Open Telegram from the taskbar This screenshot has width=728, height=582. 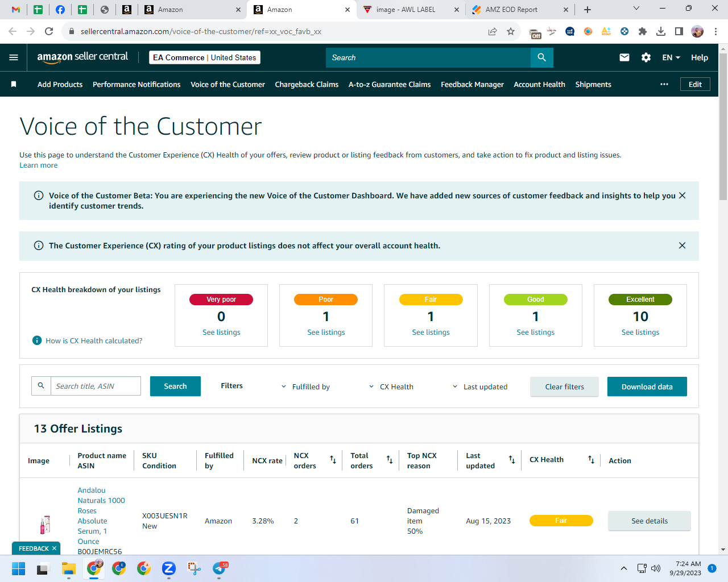point(220,568)
